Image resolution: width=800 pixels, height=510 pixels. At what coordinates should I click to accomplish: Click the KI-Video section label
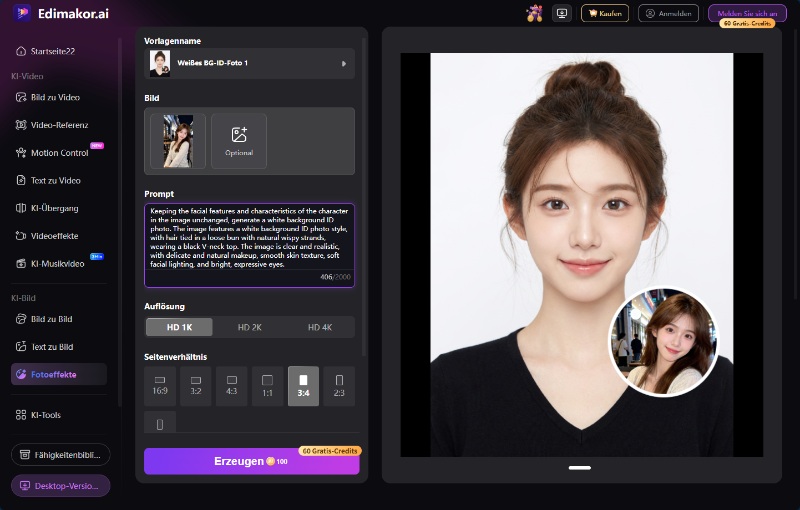coord(27,76)
